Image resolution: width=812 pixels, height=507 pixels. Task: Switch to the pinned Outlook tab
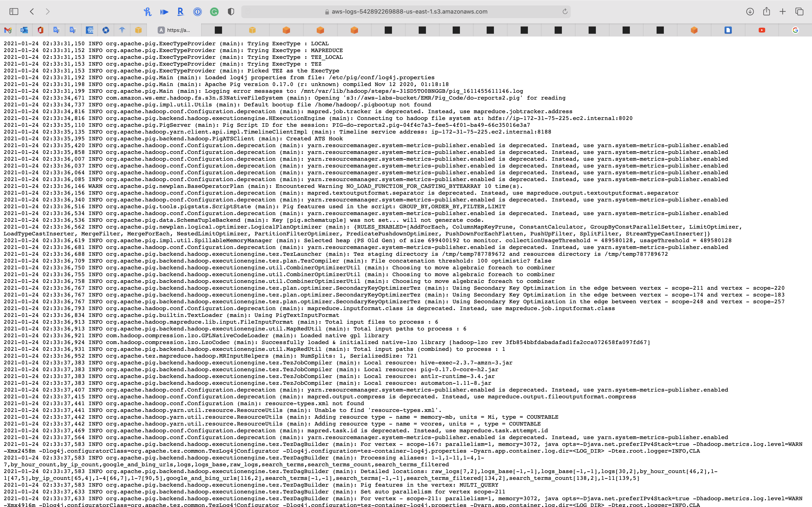(24, 30)
